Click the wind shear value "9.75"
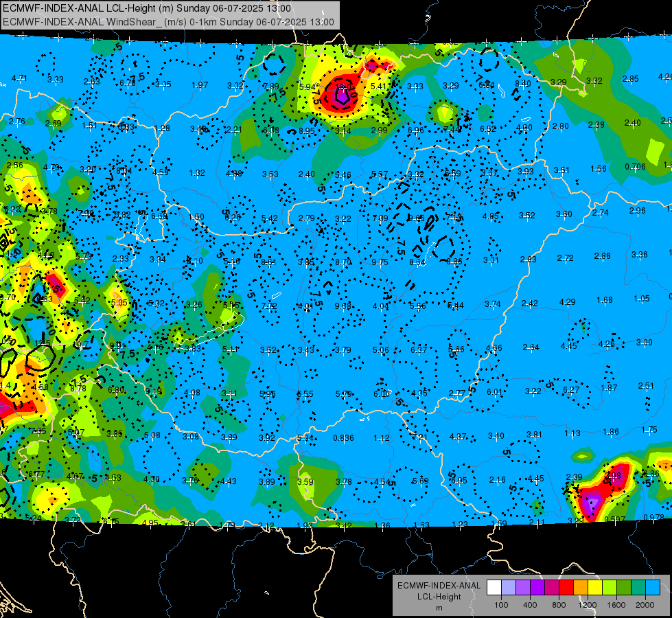Image resolution: width=672 pixels, height=618 pixels. 380,262
